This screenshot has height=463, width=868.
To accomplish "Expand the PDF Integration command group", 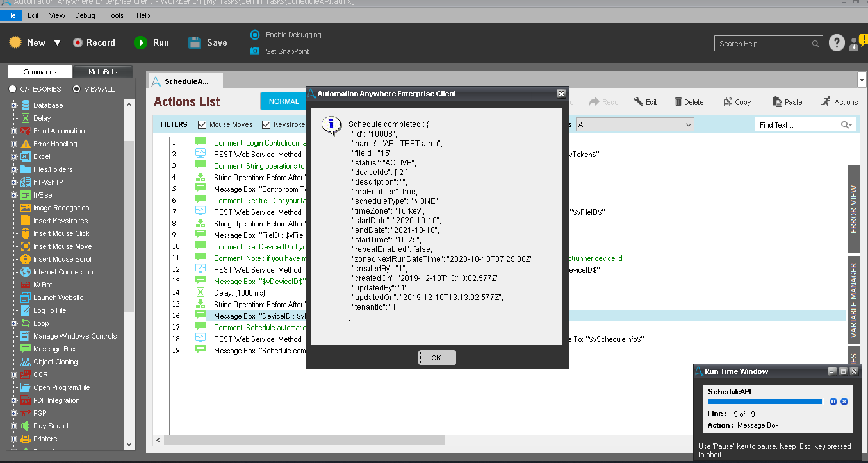I will 13,400.
